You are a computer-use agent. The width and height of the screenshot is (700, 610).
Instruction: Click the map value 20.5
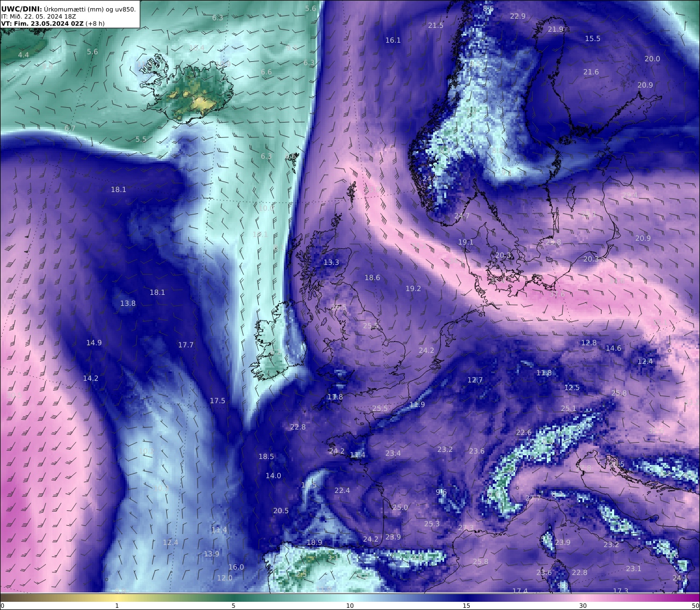281,511
